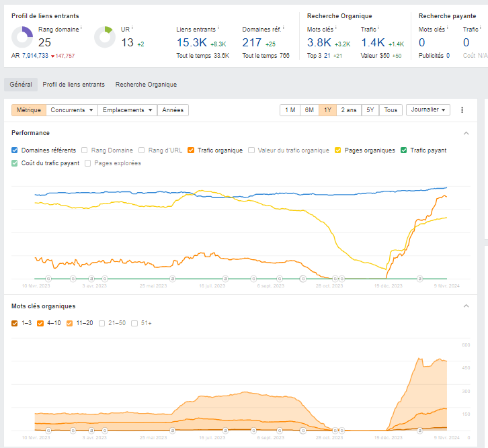Open the 3.8K organic Mots clés value

(x=319, y=42)
